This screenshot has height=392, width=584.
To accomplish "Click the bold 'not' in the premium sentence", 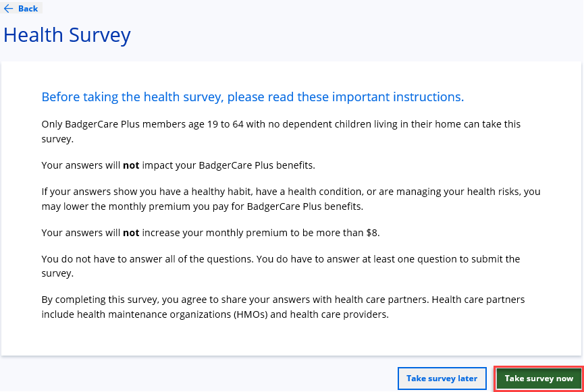I will (131, 233).
